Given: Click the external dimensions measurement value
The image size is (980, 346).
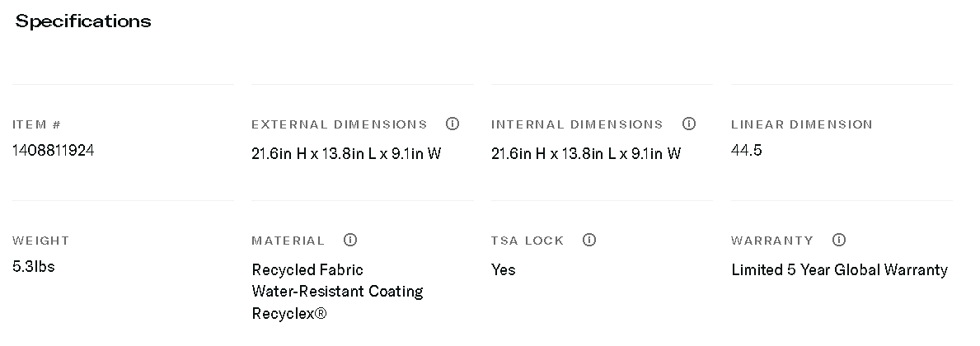Looking at the screenshot, I should (346, 153).
